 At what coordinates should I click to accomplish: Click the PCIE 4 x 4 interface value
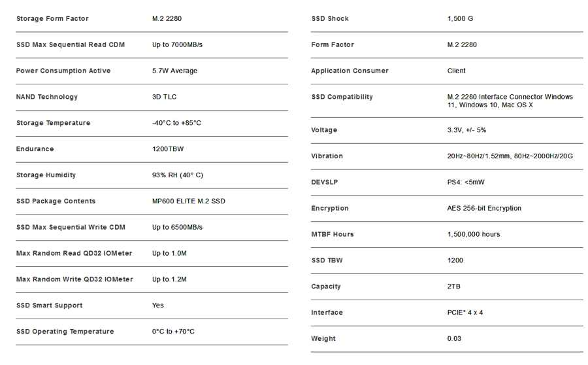[x=465, y=313]
